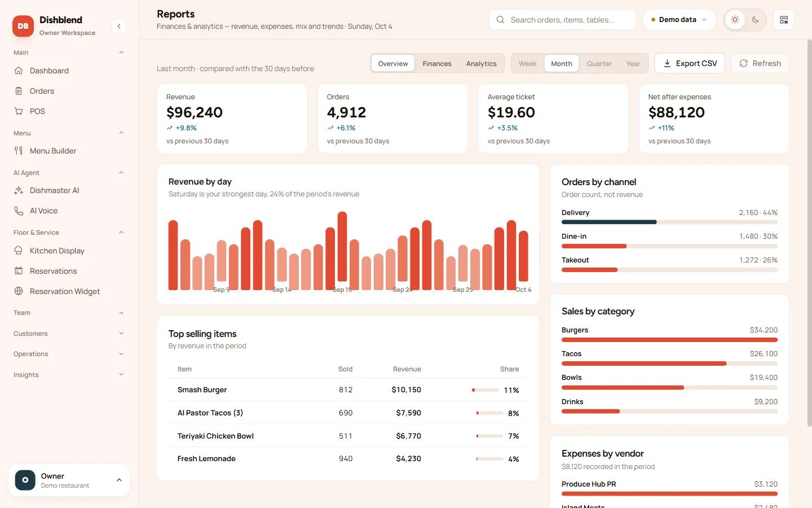
Task: Click the Produce Hub PR expense bar
Action: pos(669,494)
